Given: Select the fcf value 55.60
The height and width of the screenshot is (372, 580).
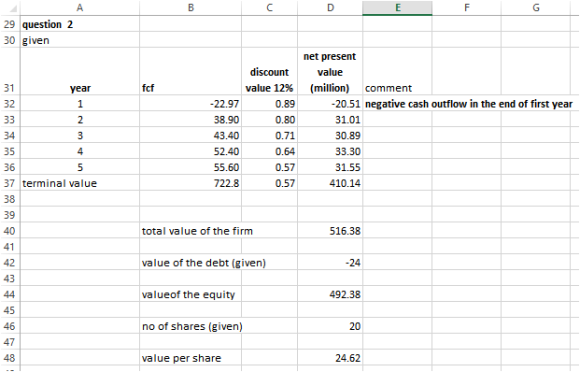Looking at the screenshot, I should [190, 167].
